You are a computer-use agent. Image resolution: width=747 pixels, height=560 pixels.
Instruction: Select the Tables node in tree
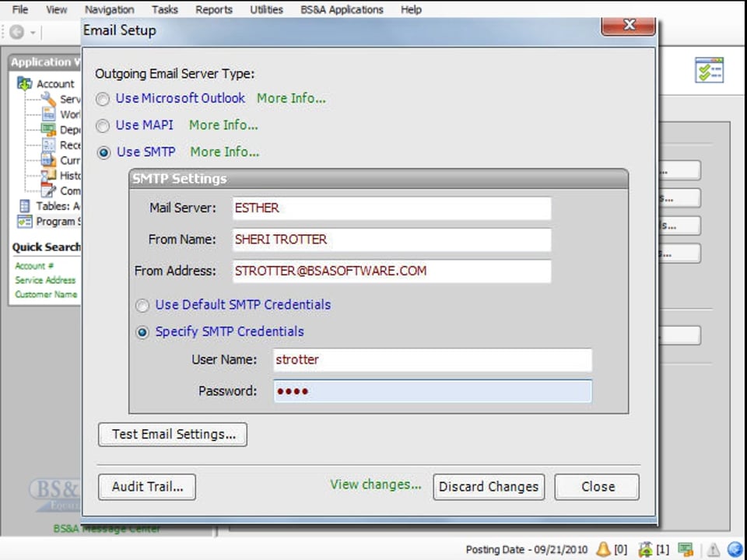58,206
